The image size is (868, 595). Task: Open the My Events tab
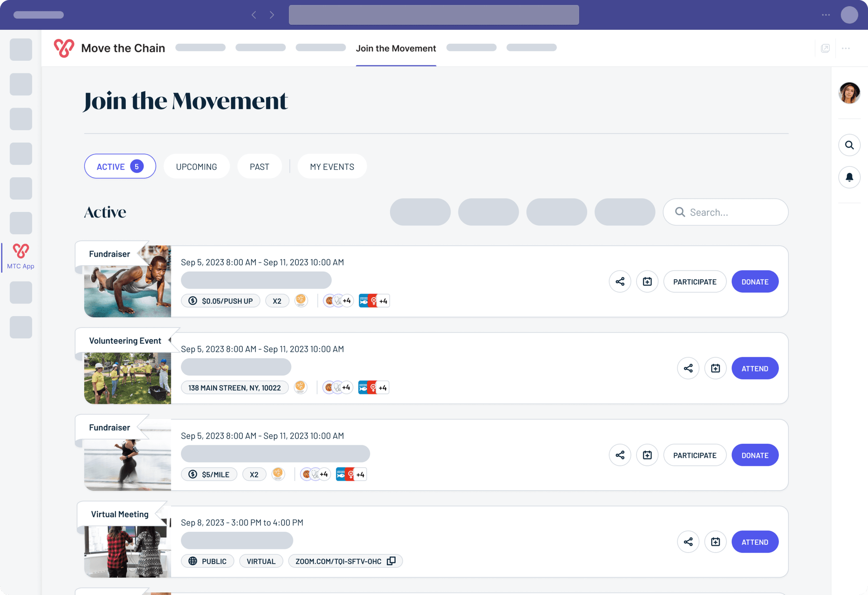point(332,167)
